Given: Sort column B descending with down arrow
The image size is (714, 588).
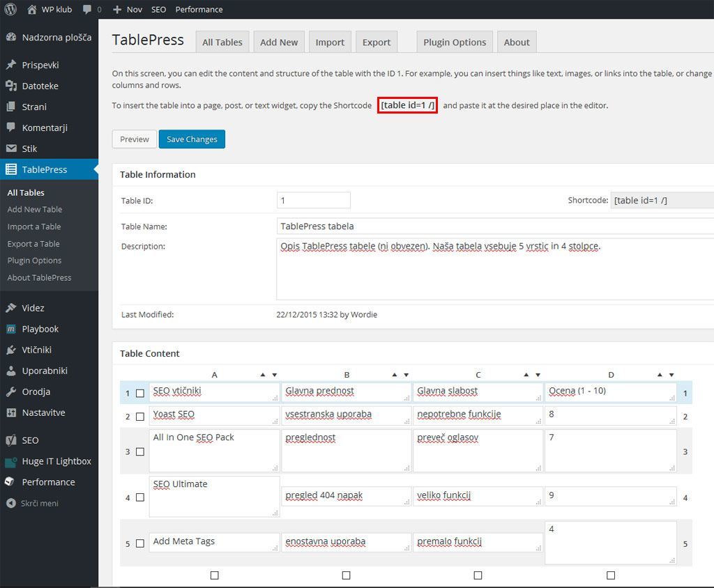Looking at the screenshot, I should pyautogui.click(x=407, y=375).
